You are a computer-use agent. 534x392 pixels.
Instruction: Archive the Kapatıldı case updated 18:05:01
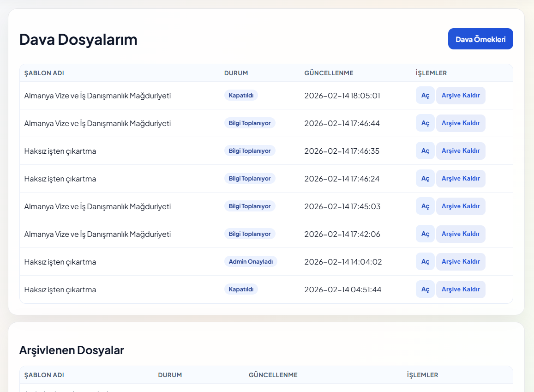point(461,95)
